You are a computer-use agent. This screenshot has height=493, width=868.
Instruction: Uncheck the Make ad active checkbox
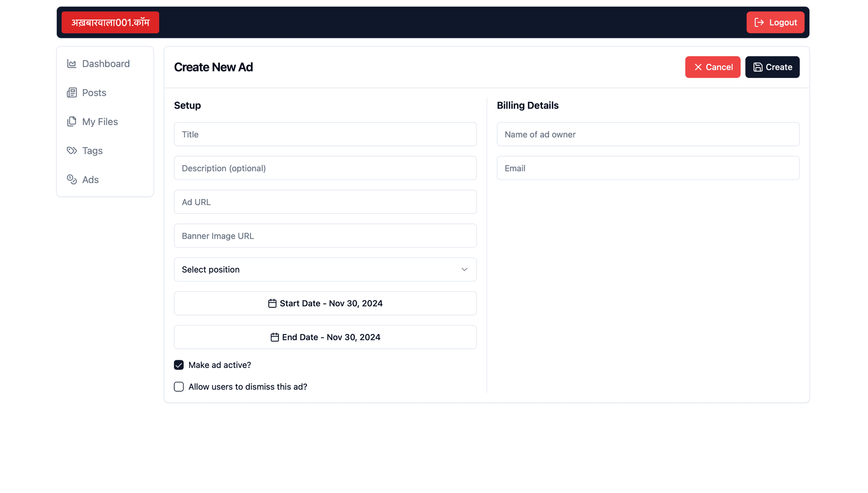(x=179, y=365)
